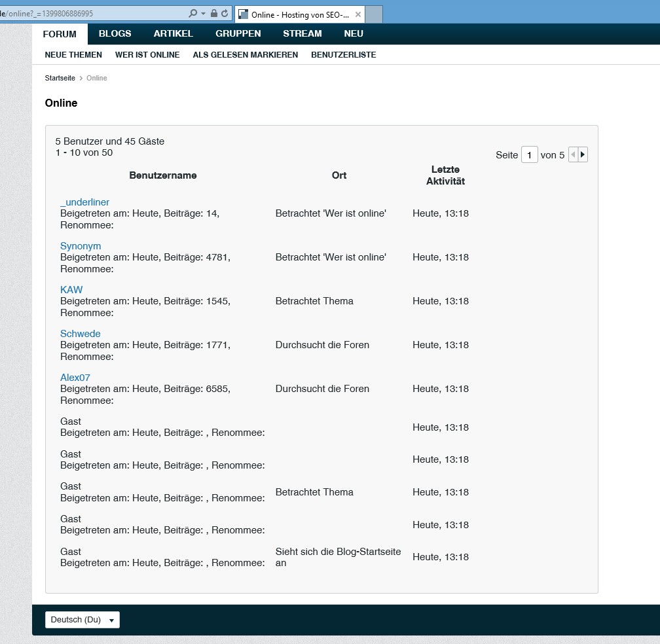Click the page number input field

[529, 155]
